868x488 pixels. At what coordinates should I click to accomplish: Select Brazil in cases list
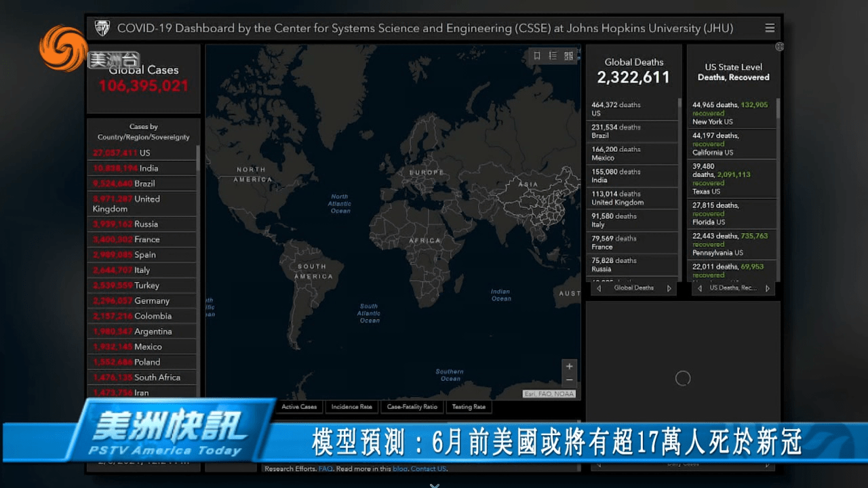[x=142, y=184]
